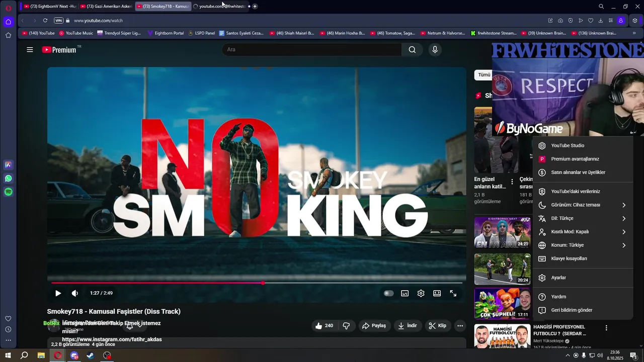Image resolution: width=644 pixels, height=362 pixels.
Task: Open the YouTube Music bookmark
Action: point(76,33)
